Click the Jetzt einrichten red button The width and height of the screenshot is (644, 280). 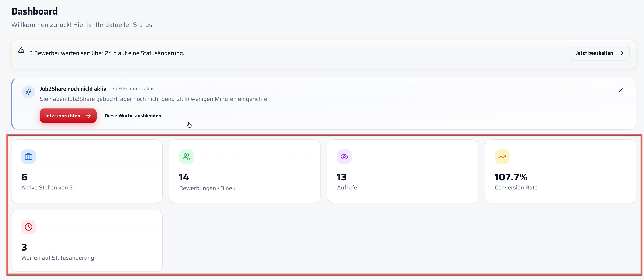(x=68, y=116)
